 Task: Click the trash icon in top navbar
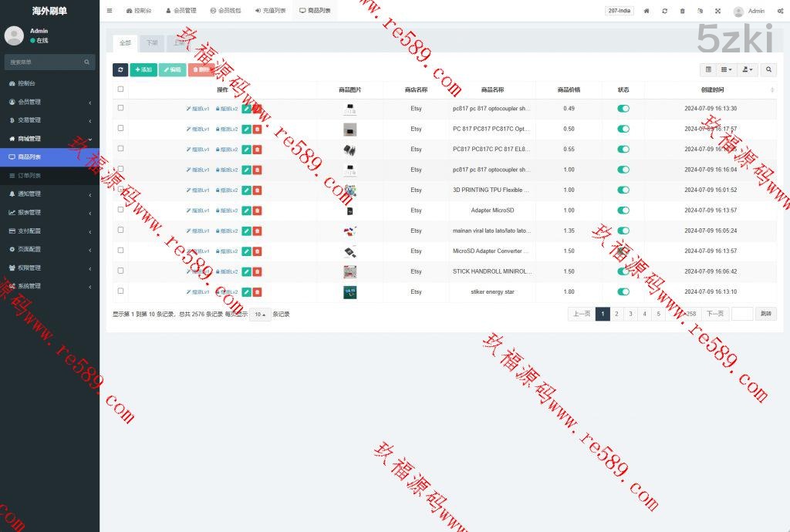682,11
